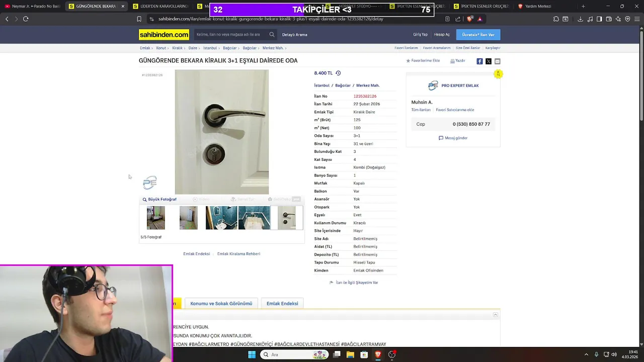Focus the sahibinden search input field
Viewport: 644px width, 362px height.
[231, 35]
